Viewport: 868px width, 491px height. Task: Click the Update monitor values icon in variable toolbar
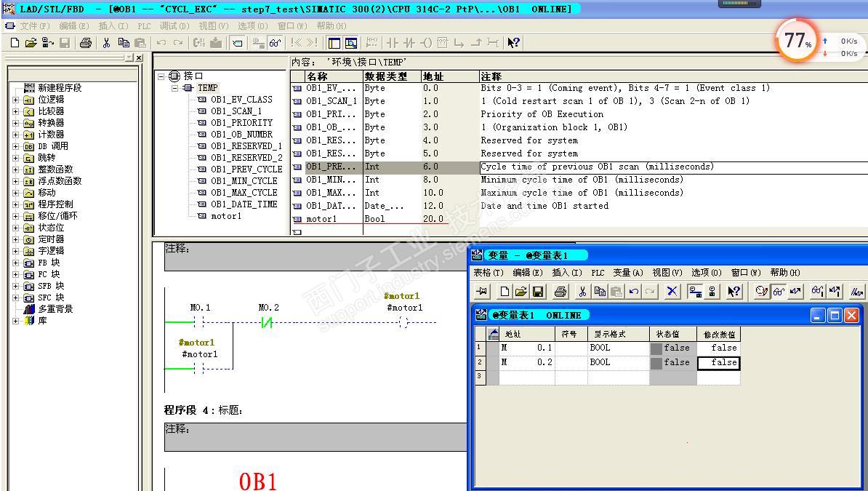click(x=818, y=291)
